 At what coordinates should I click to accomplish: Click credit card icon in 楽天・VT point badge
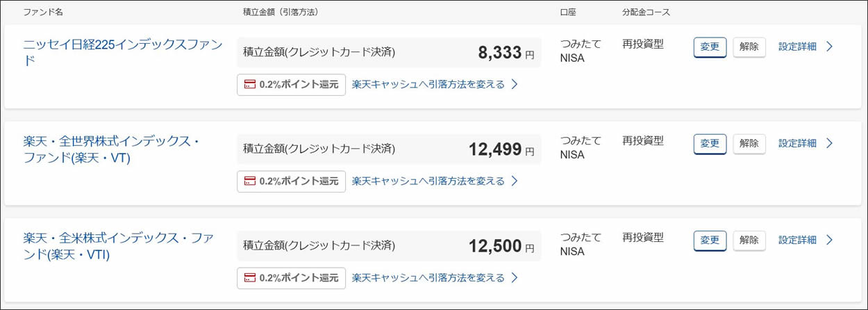pos(249,181)
